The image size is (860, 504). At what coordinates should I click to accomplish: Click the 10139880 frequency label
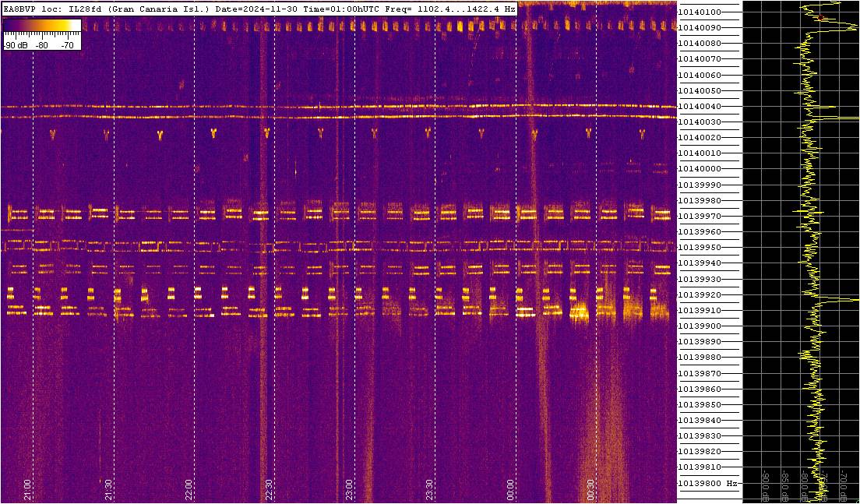(x=700, y=358)
